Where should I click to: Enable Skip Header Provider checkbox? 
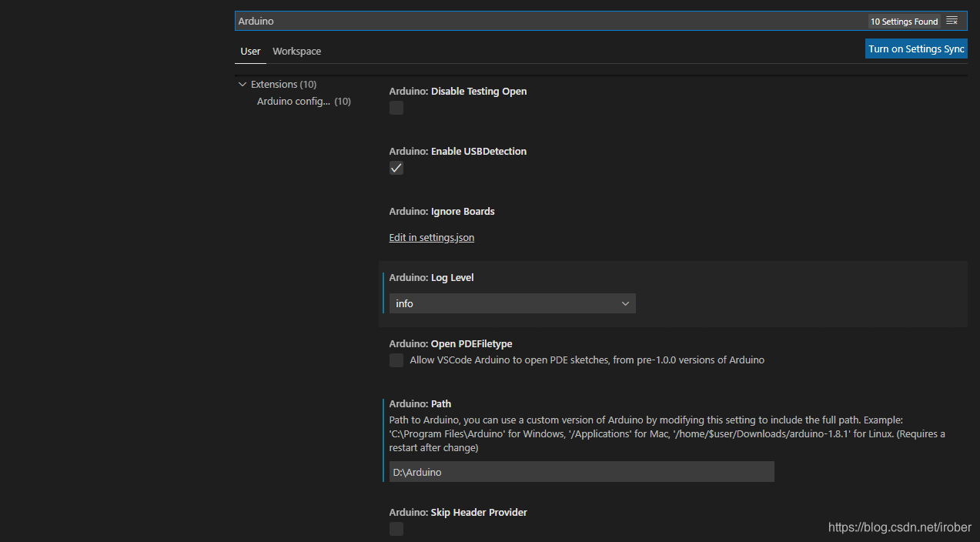[x=396, y=528]
